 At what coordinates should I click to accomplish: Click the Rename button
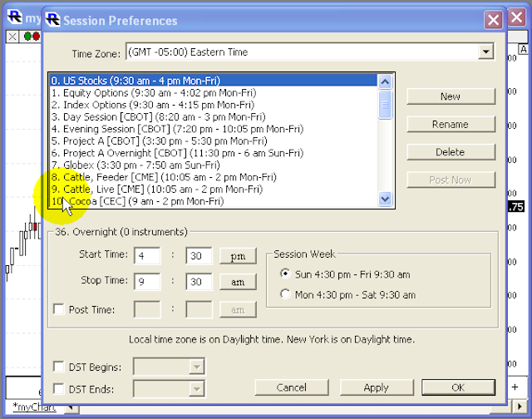pos(451,125)
